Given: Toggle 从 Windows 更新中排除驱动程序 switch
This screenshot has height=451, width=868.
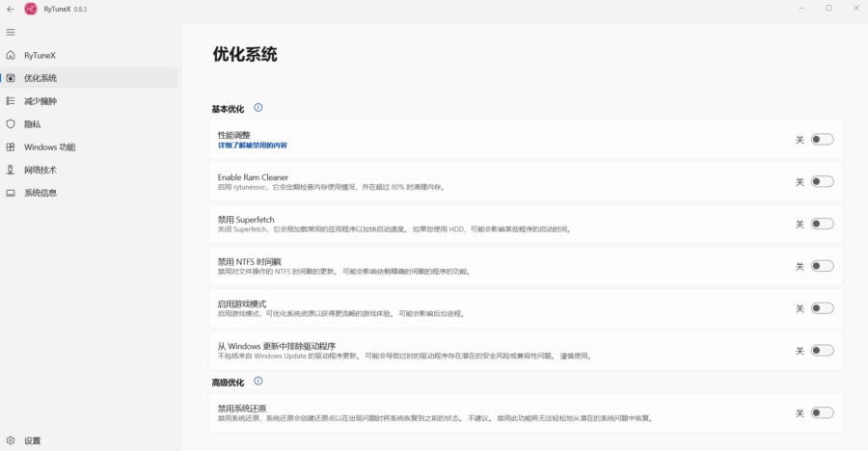Looking at the screenshot, I should coord(822,350).
